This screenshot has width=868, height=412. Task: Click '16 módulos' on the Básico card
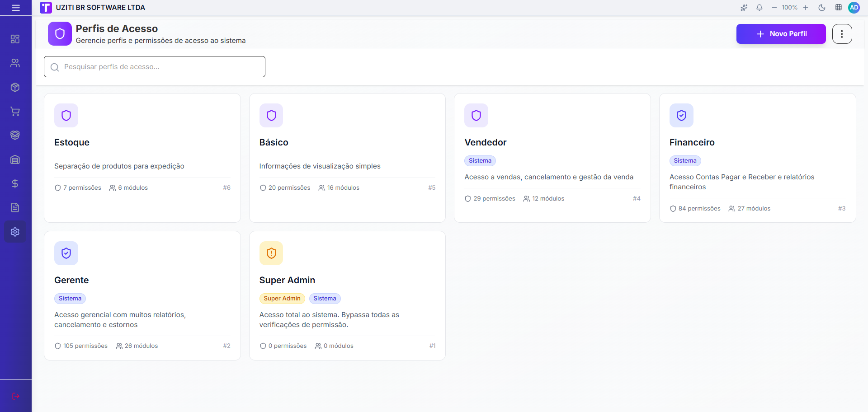[339, 188]
